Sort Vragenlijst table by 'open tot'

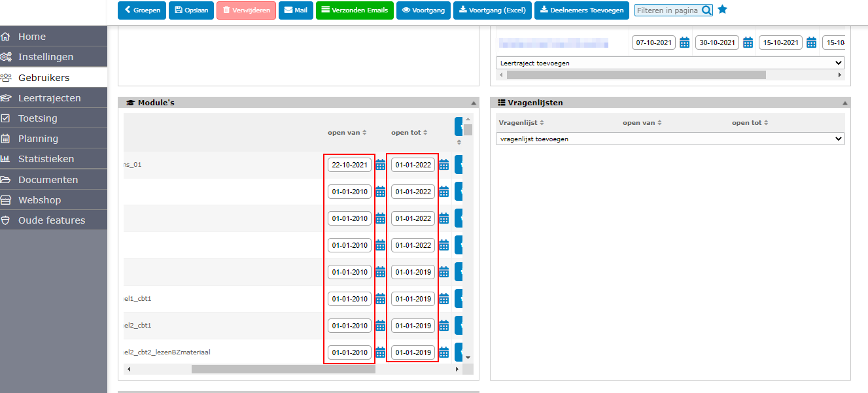pyautogui.click(x=750, y=123)
